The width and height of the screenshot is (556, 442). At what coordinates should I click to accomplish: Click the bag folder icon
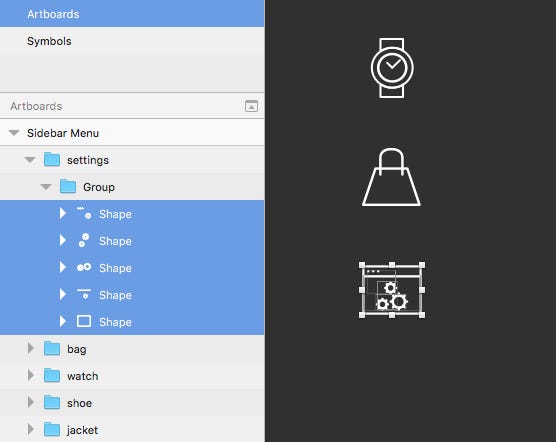pyautogui.click(x=52, y=348)
